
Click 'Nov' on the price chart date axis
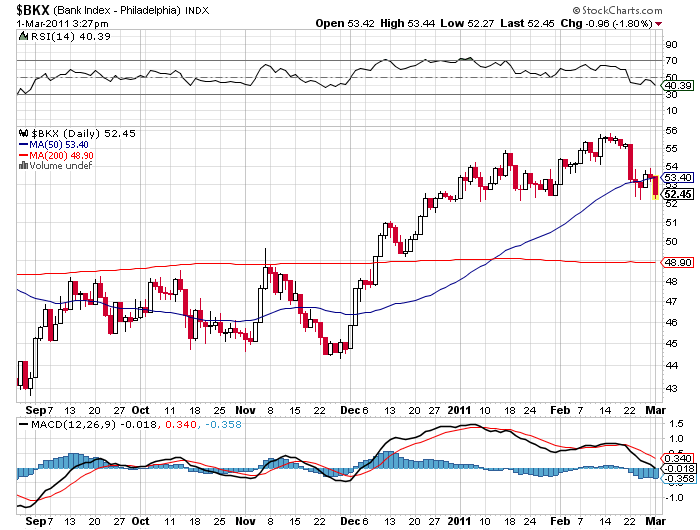[x=246, y=410]
